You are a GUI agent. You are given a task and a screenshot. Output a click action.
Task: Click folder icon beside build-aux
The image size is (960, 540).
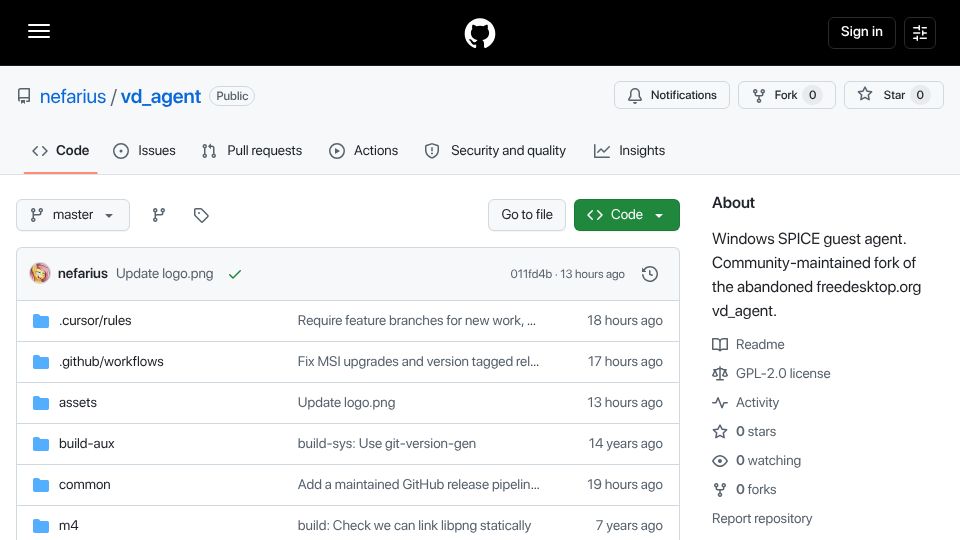[41, 444]
